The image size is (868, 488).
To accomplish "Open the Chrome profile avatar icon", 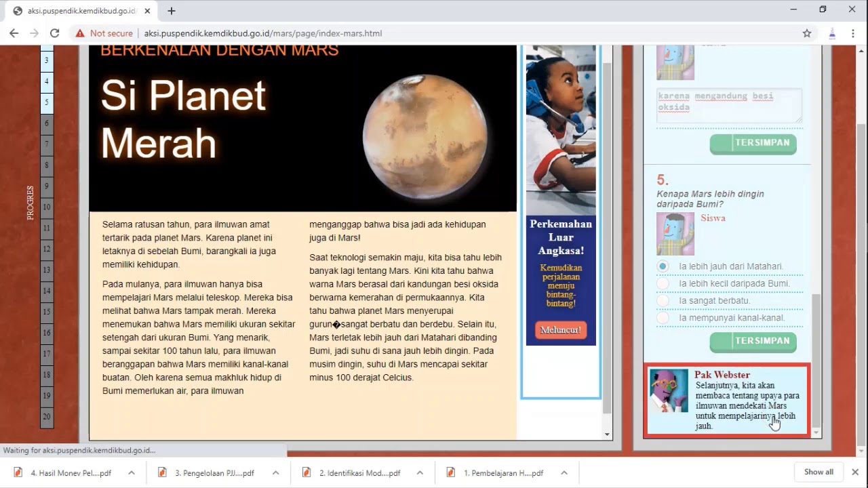I will click(x=832, y=33).
